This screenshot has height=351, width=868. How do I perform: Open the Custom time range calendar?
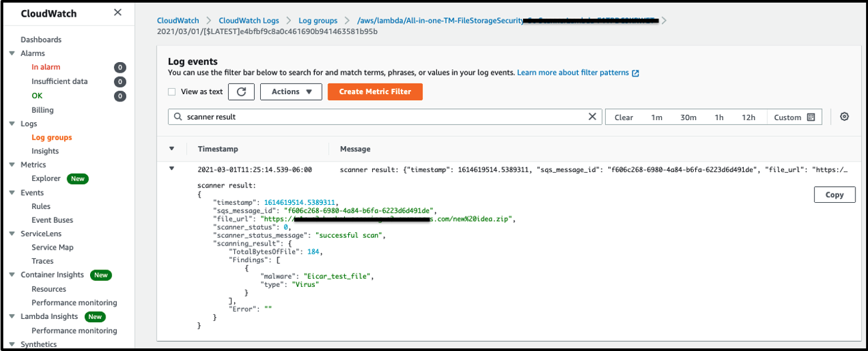795,117
